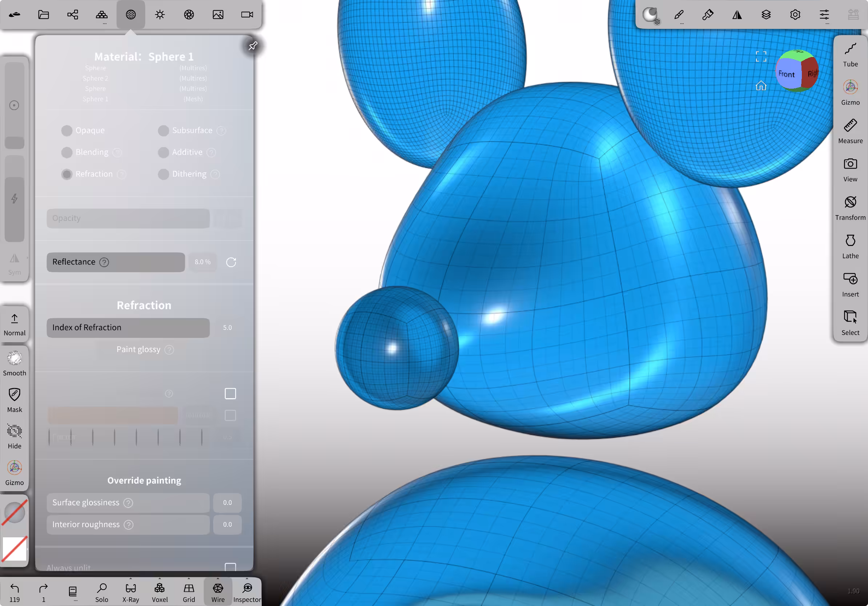
Task: Select the Refraction material mode
Action: pyautogui.click(x=87, y=174)
